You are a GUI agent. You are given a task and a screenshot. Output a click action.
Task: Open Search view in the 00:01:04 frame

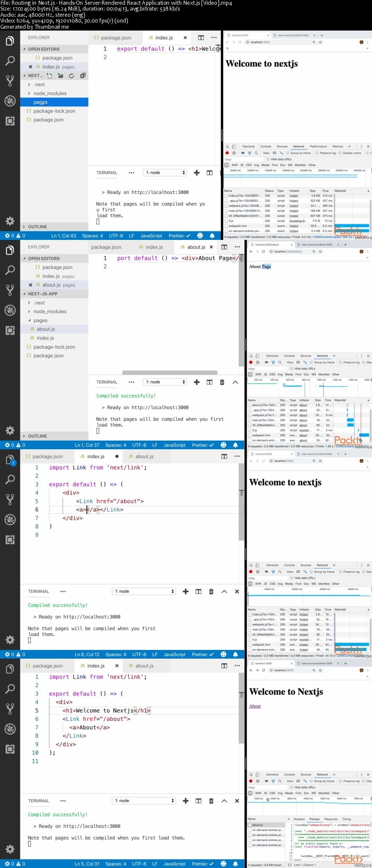click(x=10, y=60)
